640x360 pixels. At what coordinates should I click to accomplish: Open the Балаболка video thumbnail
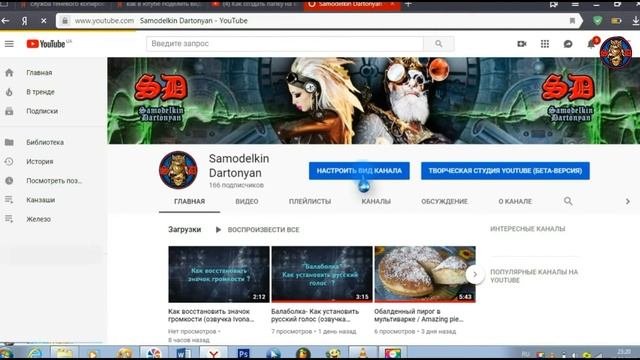322,274
